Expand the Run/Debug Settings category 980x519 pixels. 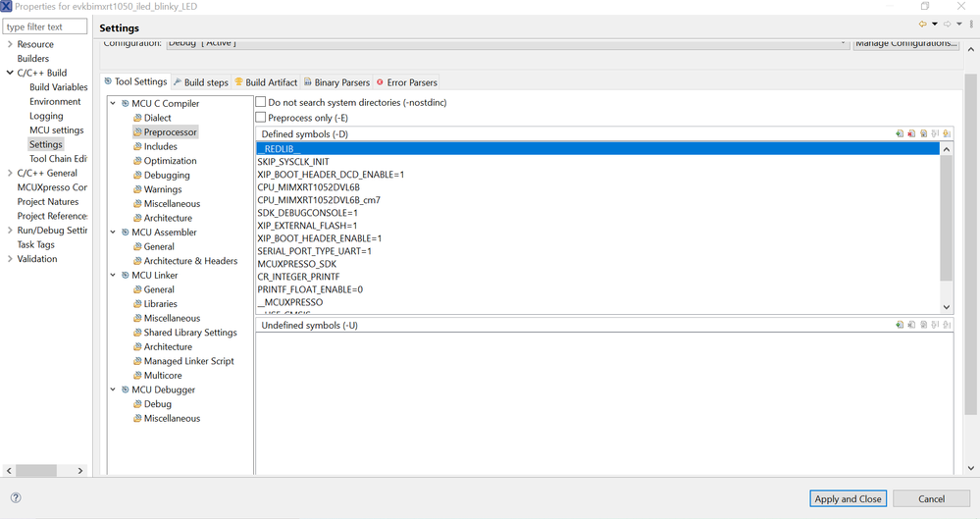pyautogui.click(x=10, y=231)
